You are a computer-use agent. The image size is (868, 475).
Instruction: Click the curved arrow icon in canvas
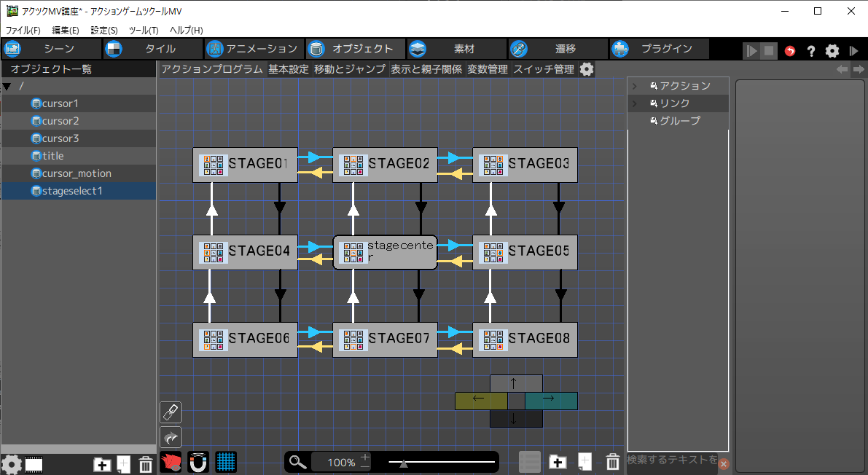[171, 437]
